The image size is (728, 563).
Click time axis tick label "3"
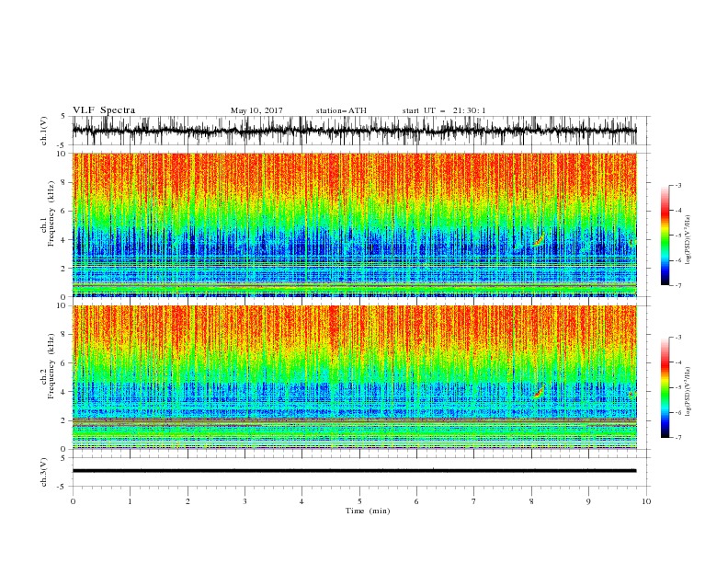[x=245, y=501]
